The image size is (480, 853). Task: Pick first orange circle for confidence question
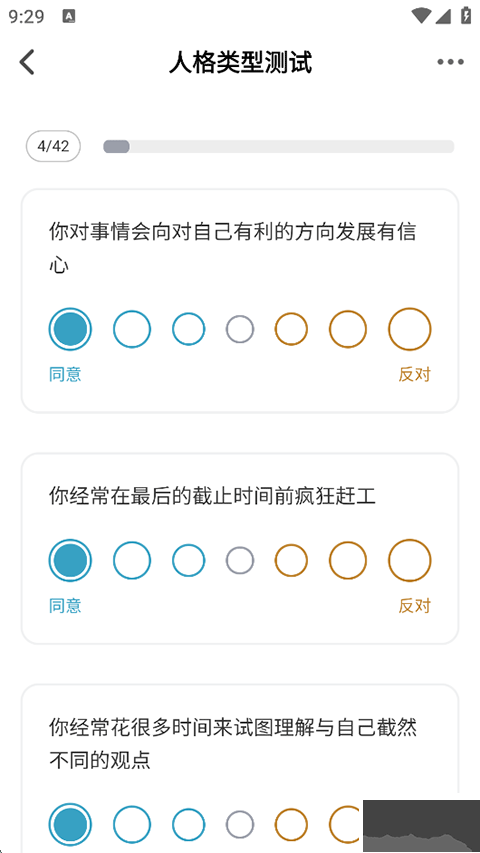(291, 329)
